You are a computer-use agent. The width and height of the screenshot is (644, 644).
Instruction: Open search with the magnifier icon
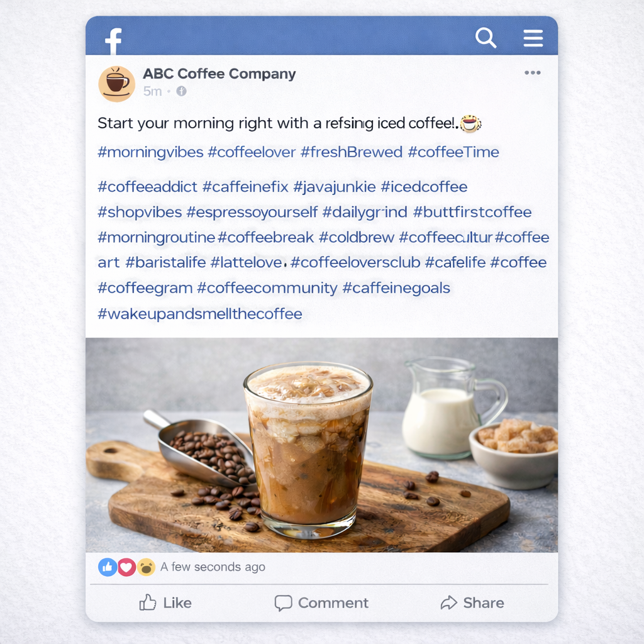(486, 38)
